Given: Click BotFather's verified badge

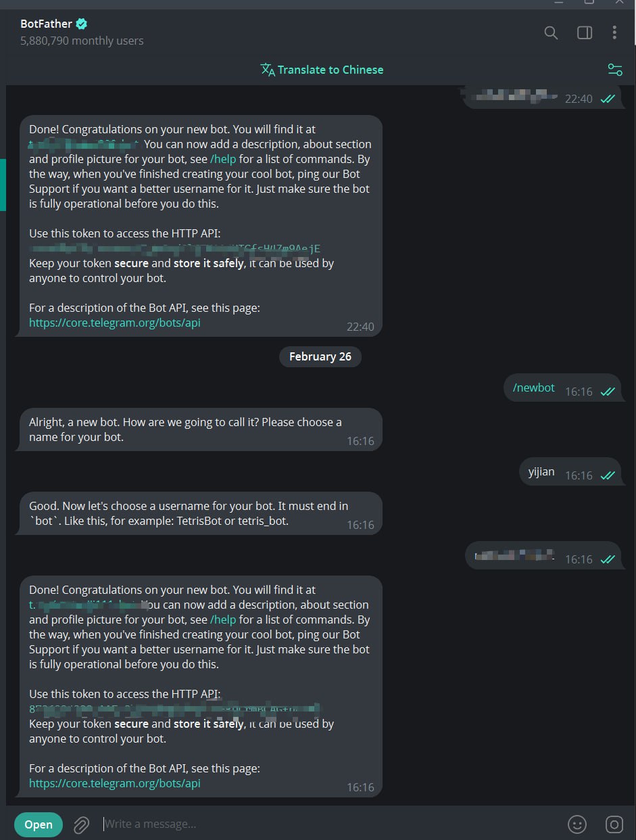Looking at the screenshot, I should pos(80,23).
